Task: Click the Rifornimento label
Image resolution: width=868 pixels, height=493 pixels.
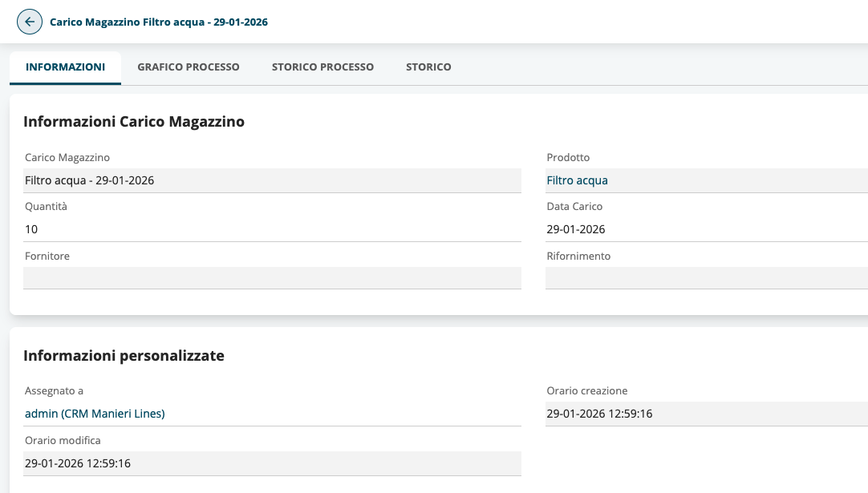Action: click(x=578, y=257)
